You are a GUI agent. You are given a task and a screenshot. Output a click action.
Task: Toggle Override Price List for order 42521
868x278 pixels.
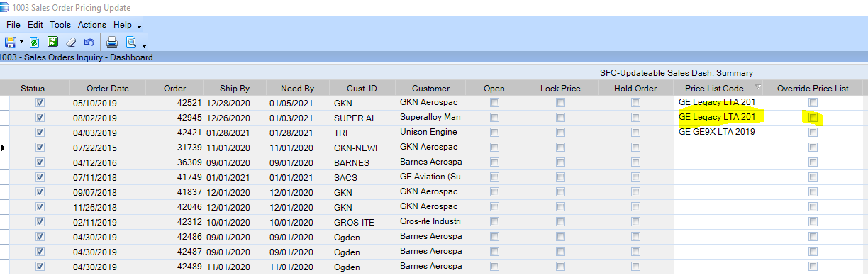click(x=813, y=103)
